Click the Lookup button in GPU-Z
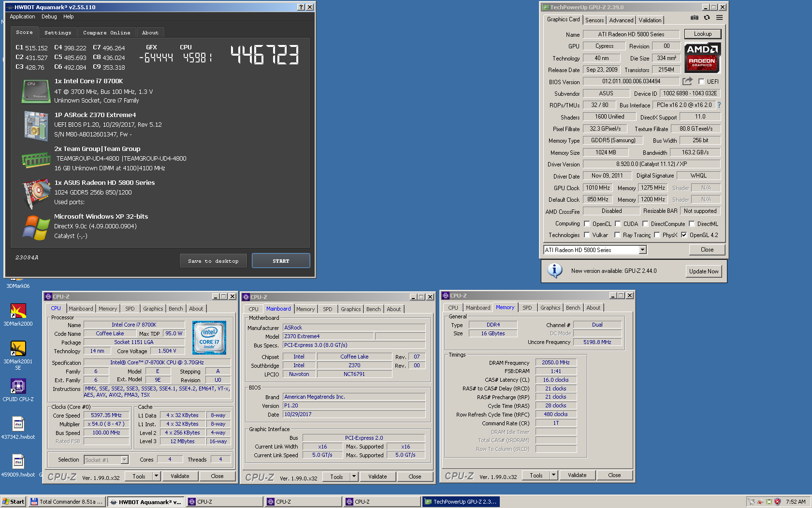This screenshot has width=812, height=508. 703,34
